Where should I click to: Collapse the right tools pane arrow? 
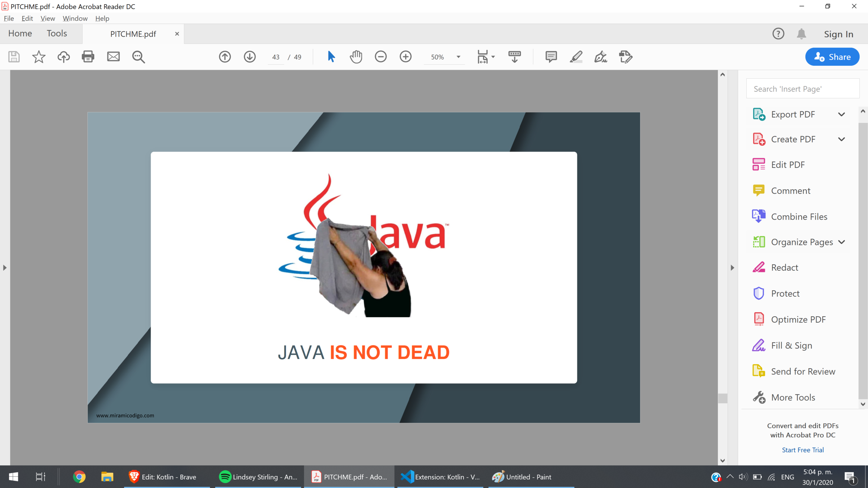(x=732, y=268)
